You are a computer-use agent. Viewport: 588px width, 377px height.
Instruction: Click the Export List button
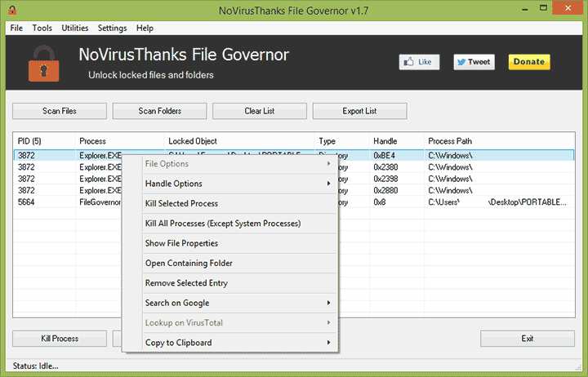tap(359, 111)
